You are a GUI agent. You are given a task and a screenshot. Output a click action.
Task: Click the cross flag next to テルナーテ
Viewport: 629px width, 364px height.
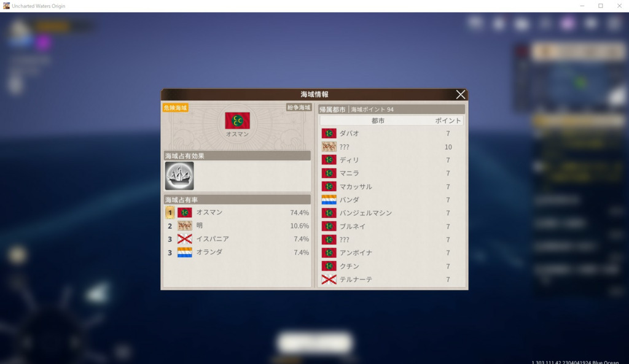tap(329, 279)
